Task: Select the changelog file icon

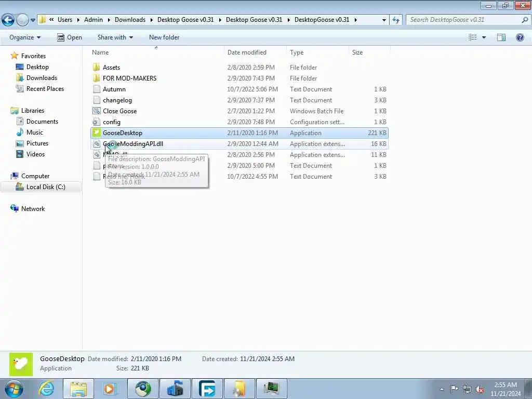Action: click(x=97, y=100)
